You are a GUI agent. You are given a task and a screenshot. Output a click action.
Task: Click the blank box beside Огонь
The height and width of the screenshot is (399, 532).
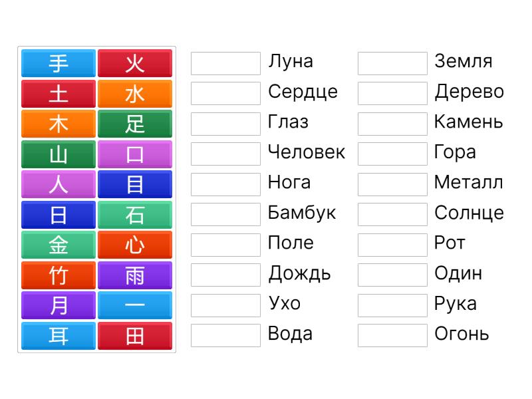[x=392, y=335]
